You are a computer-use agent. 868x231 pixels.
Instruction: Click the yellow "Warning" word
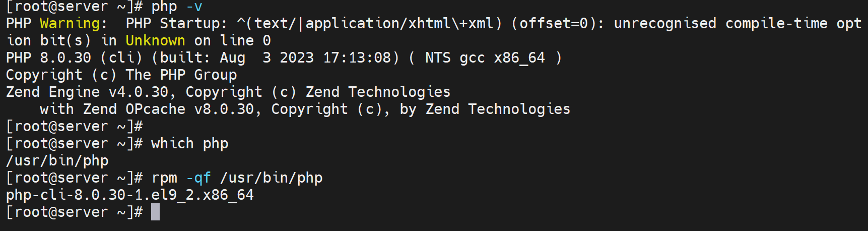pos(70,23)
